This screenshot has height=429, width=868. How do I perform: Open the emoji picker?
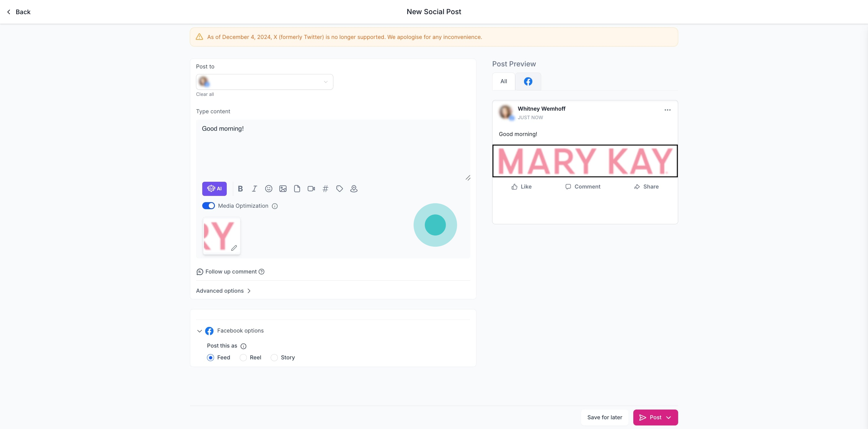point(269,189)
